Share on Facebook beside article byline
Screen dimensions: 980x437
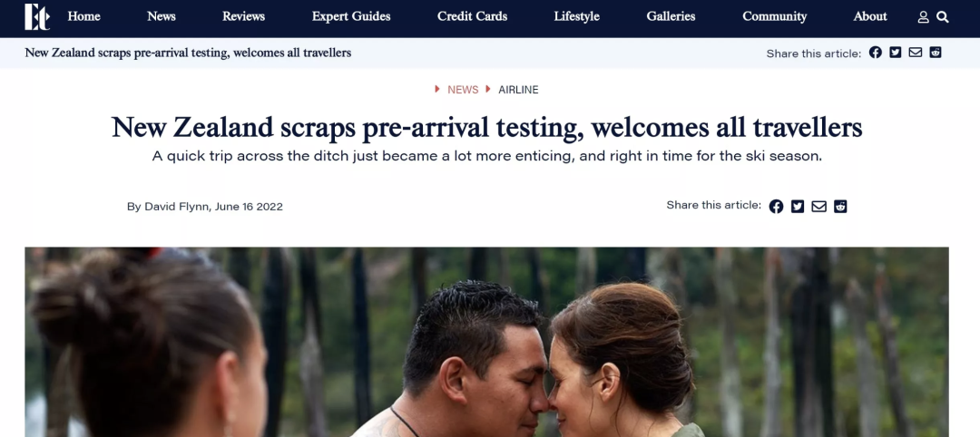pyautogui.click(x=776, y=207)
